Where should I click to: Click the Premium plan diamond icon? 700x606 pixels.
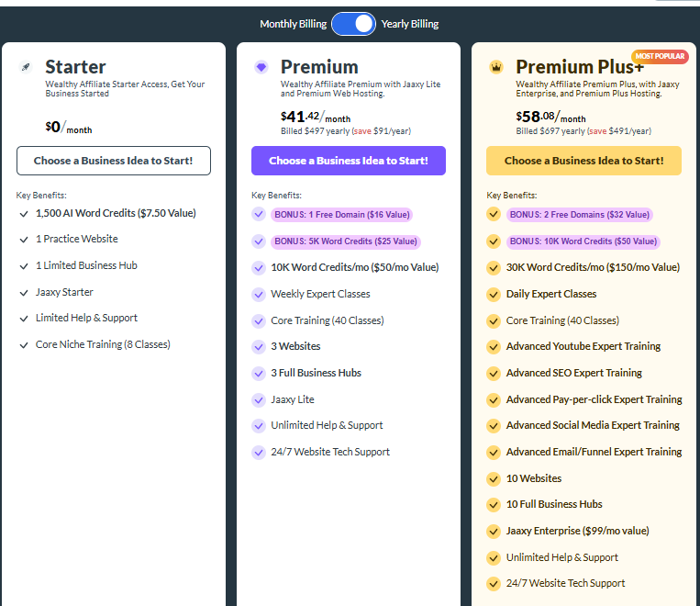[x=261, y=67]
